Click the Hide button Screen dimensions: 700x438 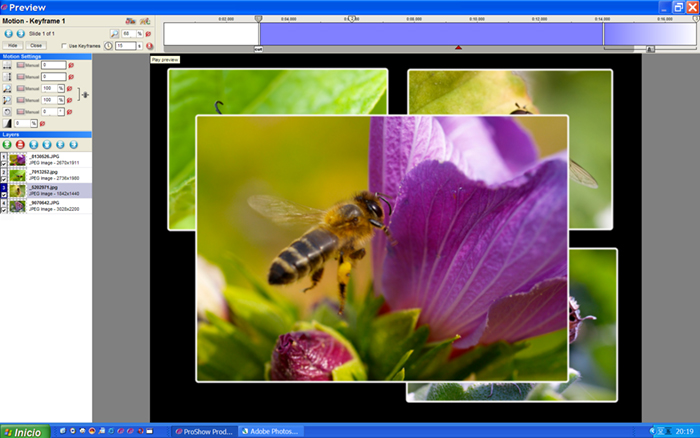(14, 46)
